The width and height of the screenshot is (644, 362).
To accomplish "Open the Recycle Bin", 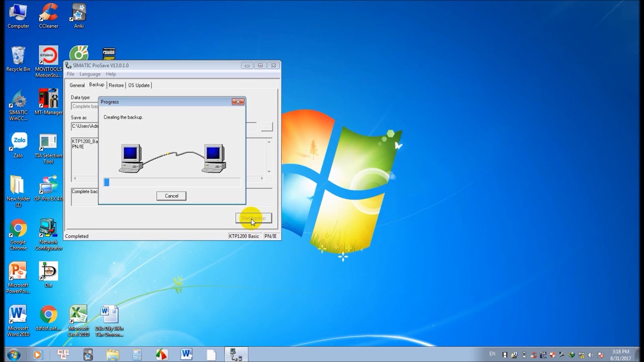I will (18, 59).
